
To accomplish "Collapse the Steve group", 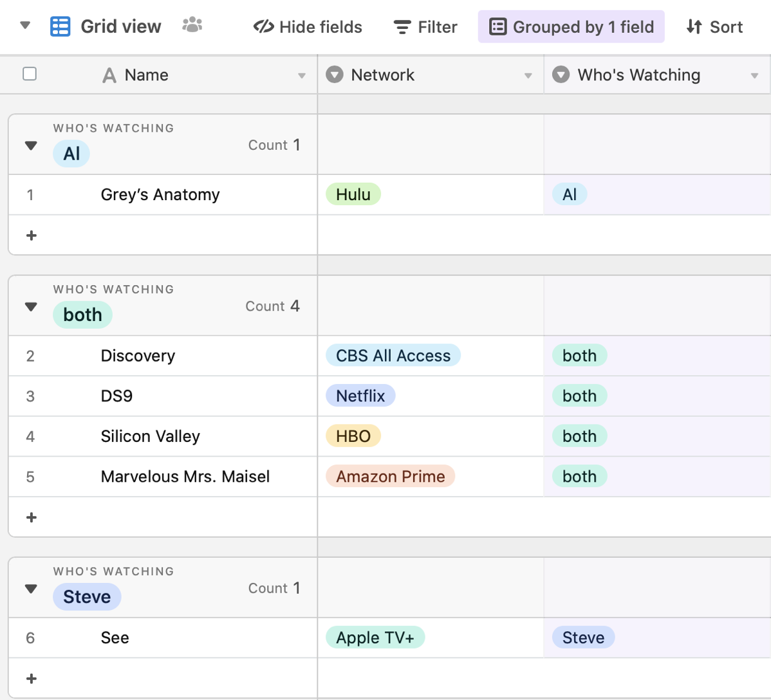I will click(x=31, y=589).
